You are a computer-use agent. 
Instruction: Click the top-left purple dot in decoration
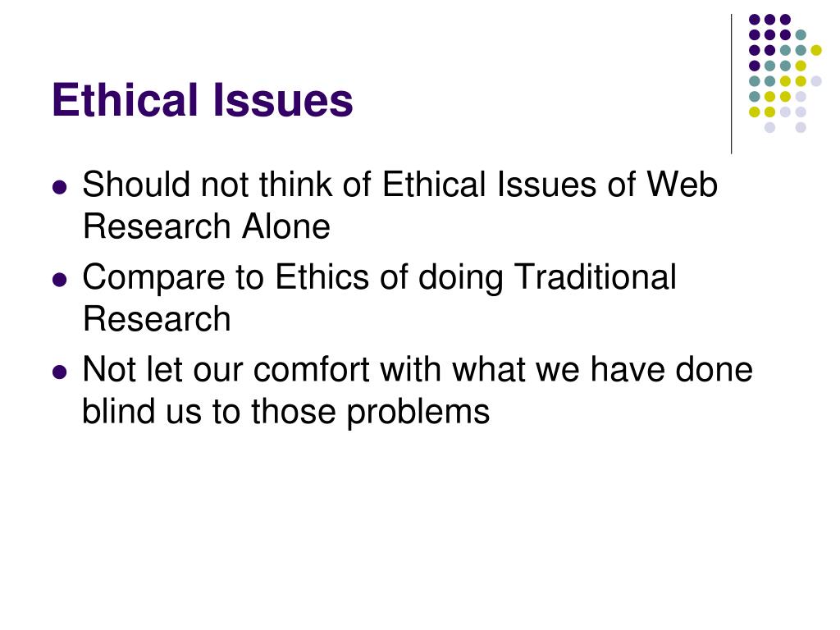click(x=755, y=20)
